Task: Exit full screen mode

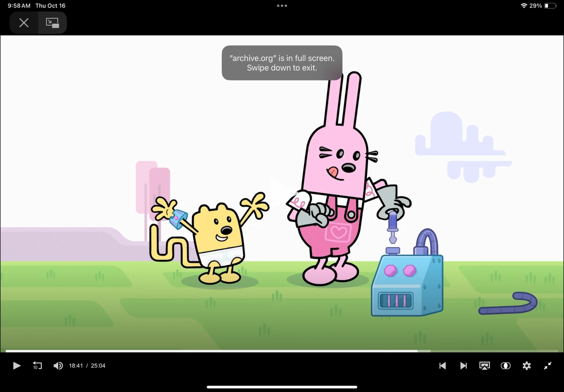Action: (548, 366)
